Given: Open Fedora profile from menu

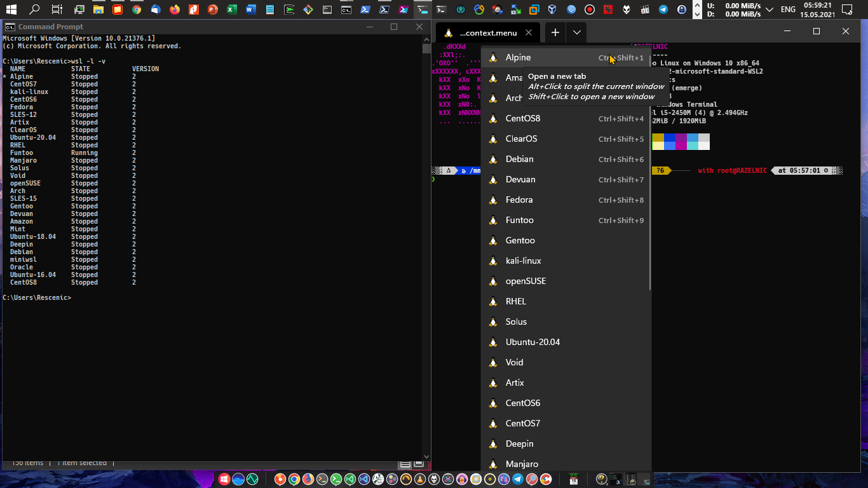Looking at the screenshot, I should [x=566, y=200].
